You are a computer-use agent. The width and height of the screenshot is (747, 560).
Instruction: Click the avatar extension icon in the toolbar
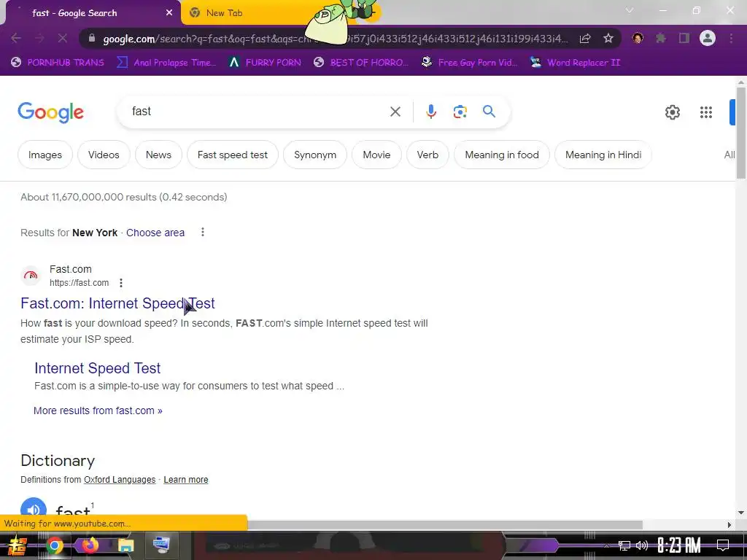(638, 38)
